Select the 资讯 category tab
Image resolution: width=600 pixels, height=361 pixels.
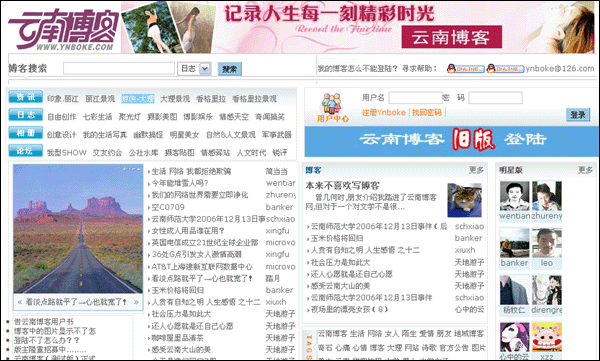point(26,97)
